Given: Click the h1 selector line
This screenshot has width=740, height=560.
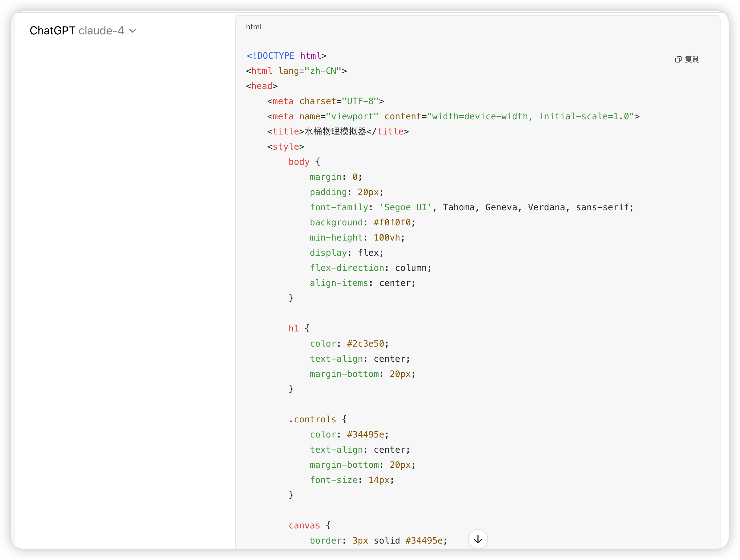Looking at the screenshot, I should 293,329.
